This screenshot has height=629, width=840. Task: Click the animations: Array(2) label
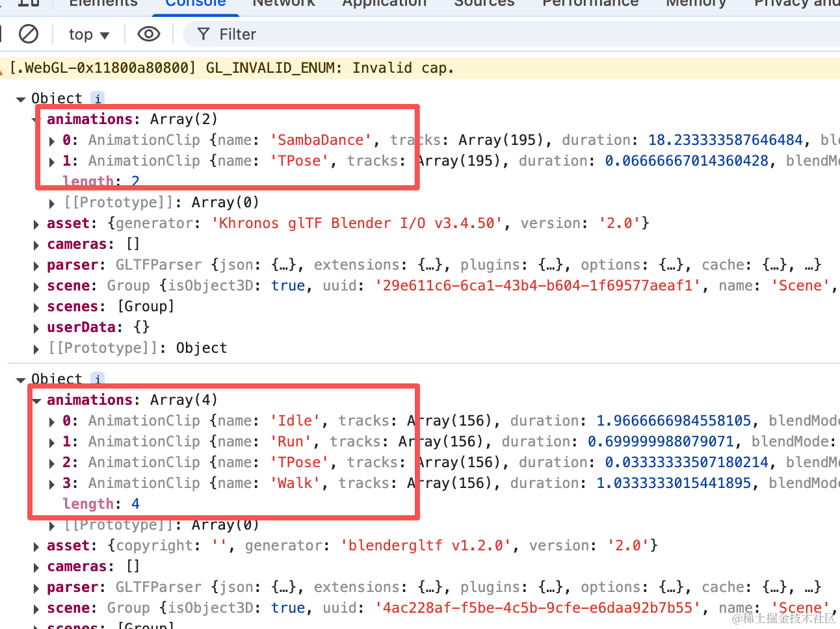(132, 119)
